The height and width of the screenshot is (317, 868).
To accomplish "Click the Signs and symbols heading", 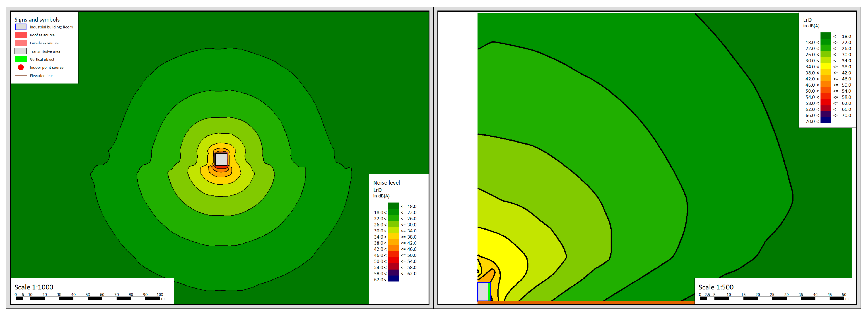I will (x=37, y=20).
